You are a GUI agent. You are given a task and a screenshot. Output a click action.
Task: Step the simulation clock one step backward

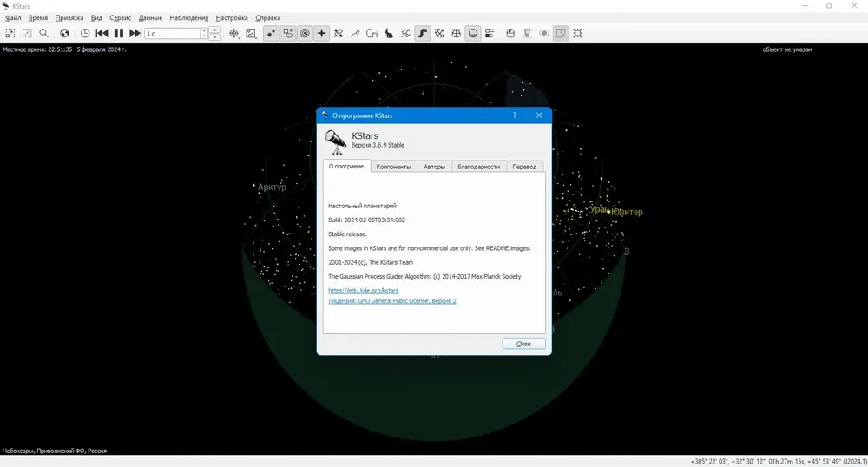tap(102, 33)
